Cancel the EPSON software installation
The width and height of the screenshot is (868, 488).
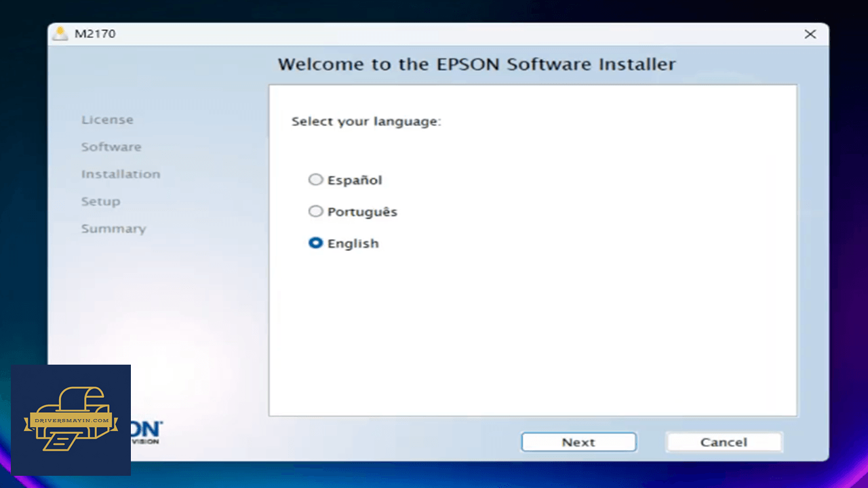coord(724,442)
